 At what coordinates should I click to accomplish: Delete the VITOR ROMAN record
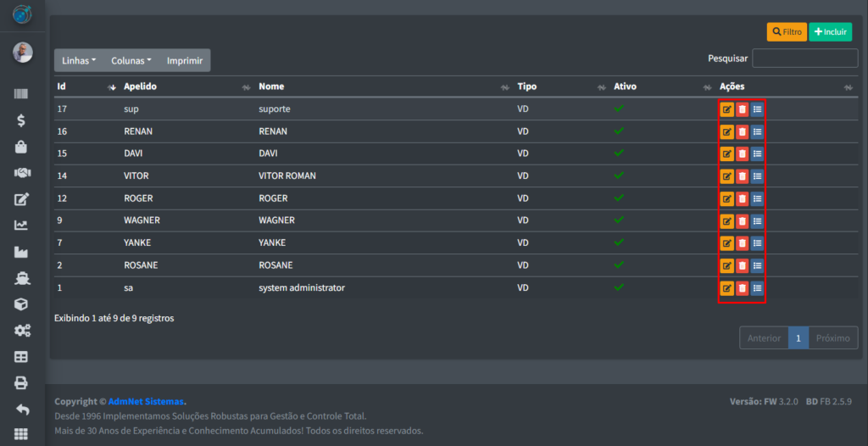click(742, 176)
